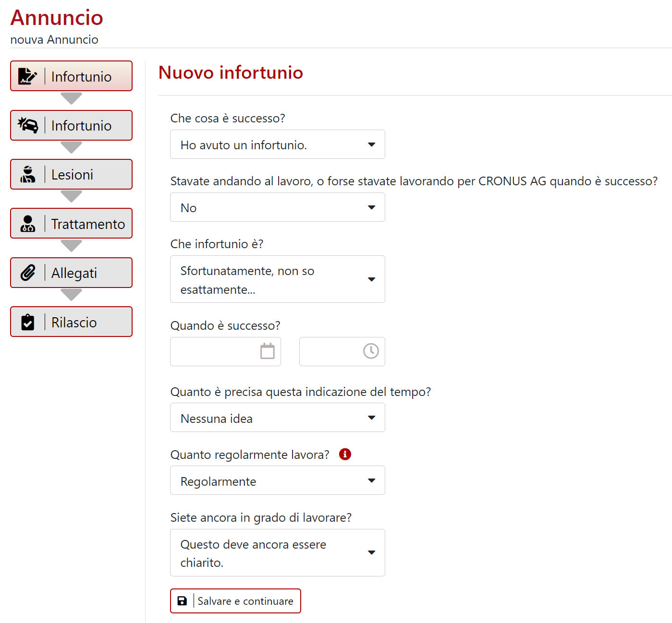Screen dimensions: 672x623
Task: Click the doctor icon for Trattamento
Action: click(28, 224)
